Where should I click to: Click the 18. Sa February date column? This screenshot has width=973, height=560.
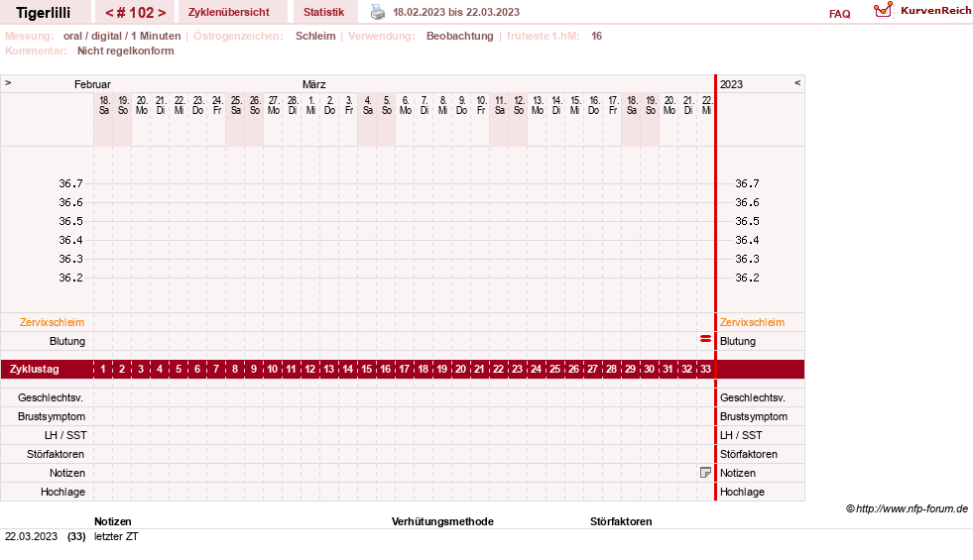[x=103, y=105]
